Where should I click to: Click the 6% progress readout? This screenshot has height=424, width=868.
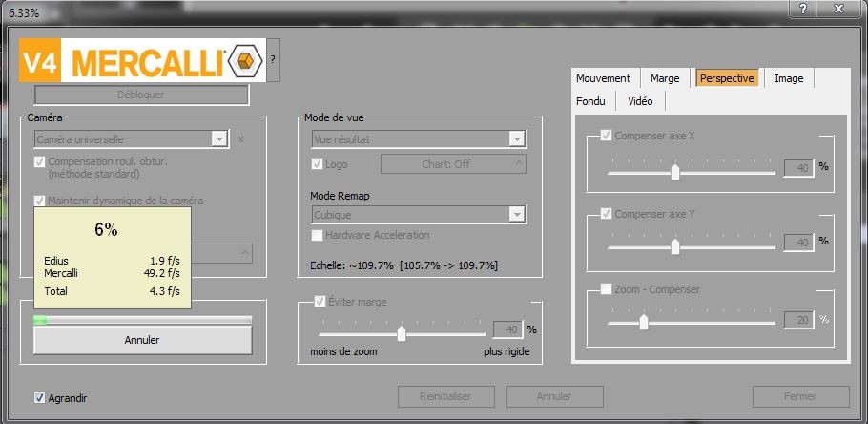coord(106,230)
